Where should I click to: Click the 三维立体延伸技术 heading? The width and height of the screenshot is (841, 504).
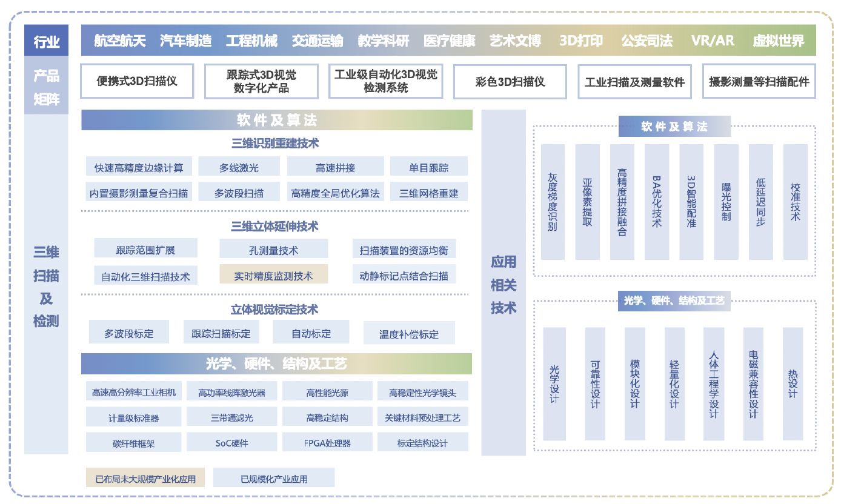click(x=275, y=227)
